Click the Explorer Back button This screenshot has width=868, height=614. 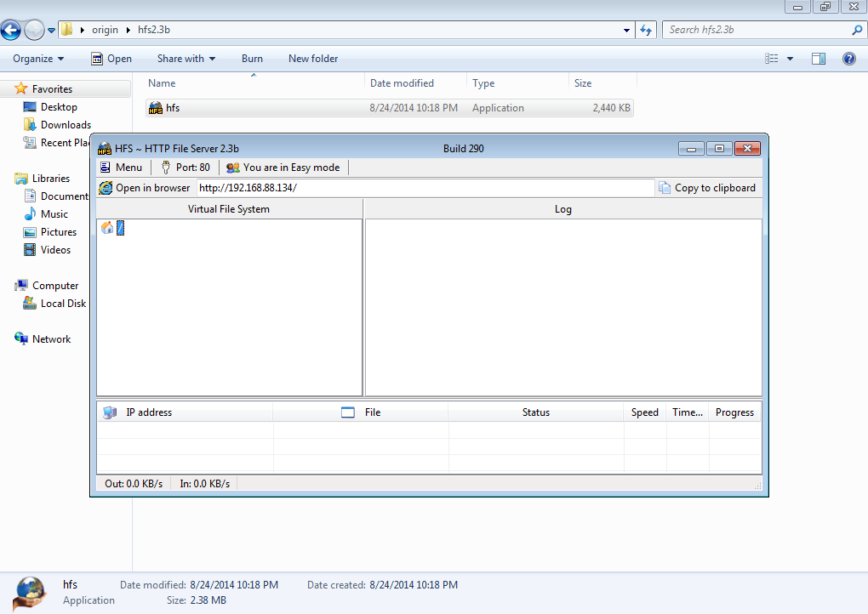pyautogui.click(x=10, y=30)
